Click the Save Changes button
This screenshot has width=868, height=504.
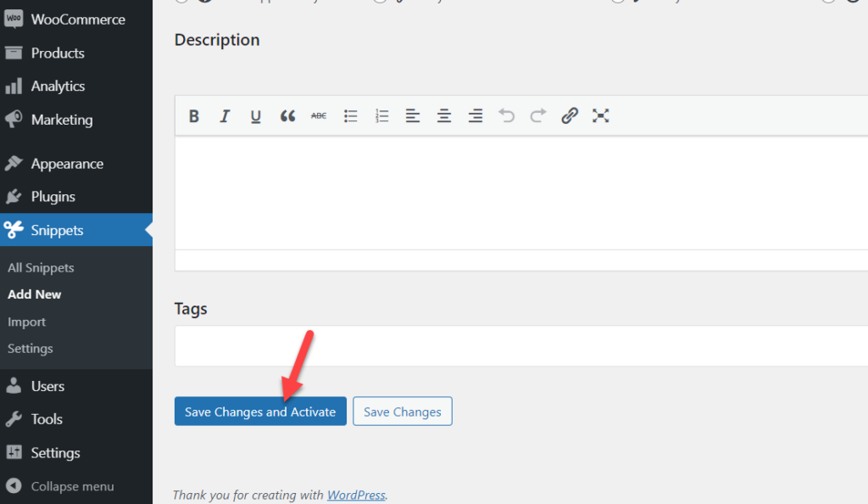403,412
